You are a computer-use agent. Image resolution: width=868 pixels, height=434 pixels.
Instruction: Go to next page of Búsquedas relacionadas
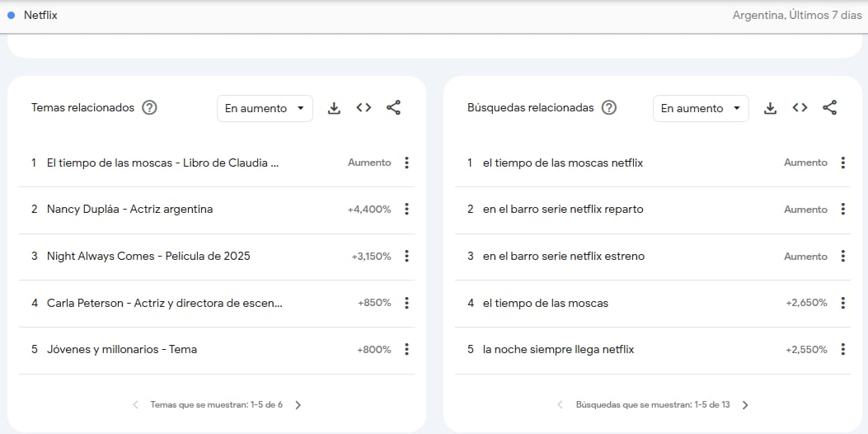click(x=745, y=405)
